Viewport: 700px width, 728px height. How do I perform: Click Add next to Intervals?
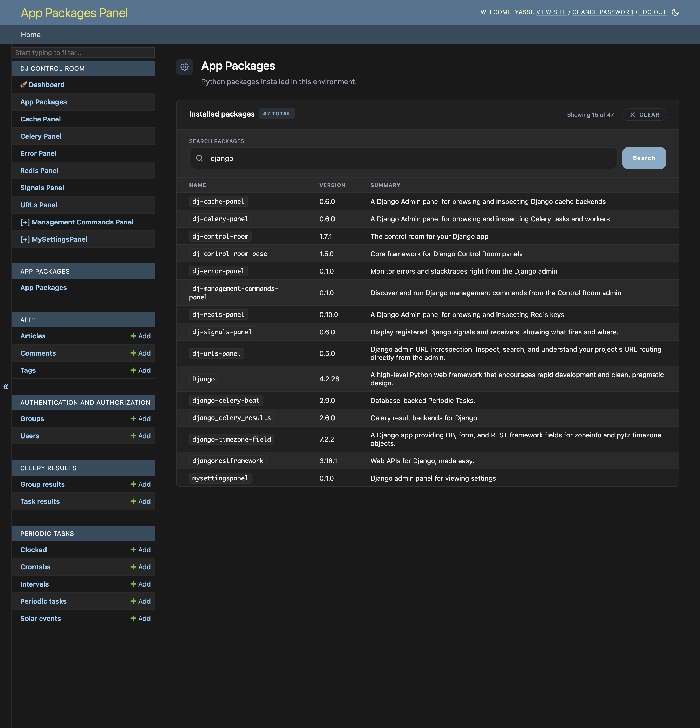click(141, 584)
